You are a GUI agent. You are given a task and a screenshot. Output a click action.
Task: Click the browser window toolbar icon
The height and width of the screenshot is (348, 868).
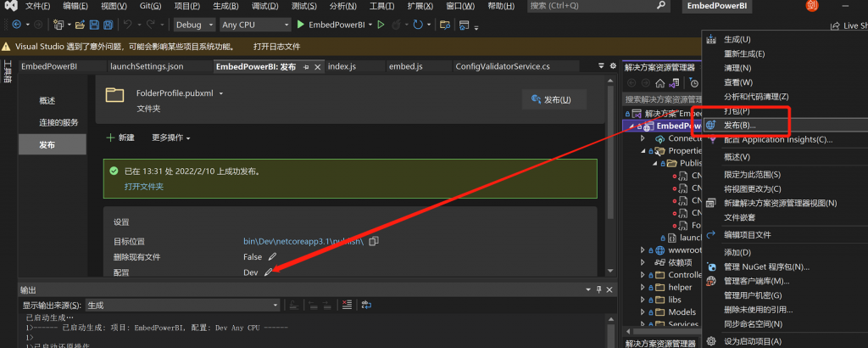465,25
